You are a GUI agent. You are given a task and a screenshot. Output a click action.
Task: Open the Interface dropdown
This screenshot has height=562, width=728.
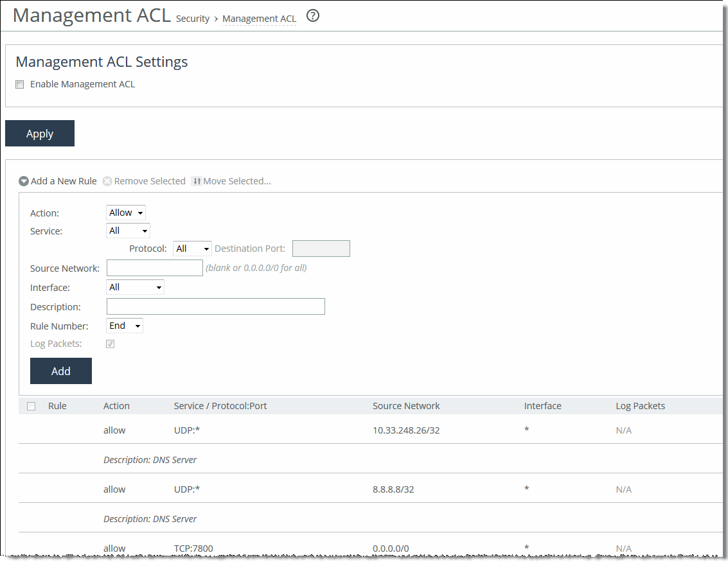click(x=135, y=287)
